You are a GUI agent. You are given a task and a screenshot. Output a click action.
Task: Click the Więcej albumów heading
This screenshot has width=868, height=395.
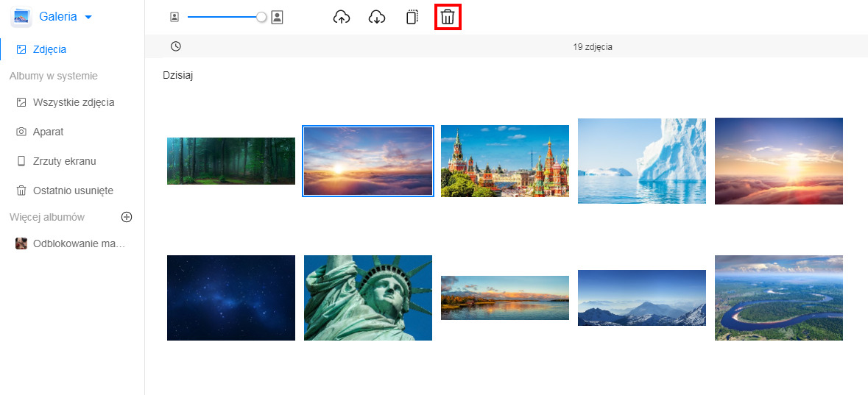[47, 217]
